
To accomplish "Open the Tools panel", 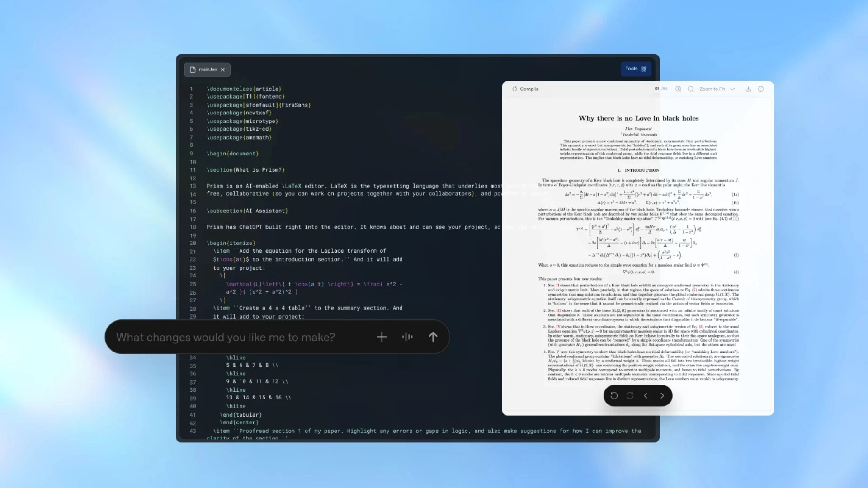I will 636,69.
